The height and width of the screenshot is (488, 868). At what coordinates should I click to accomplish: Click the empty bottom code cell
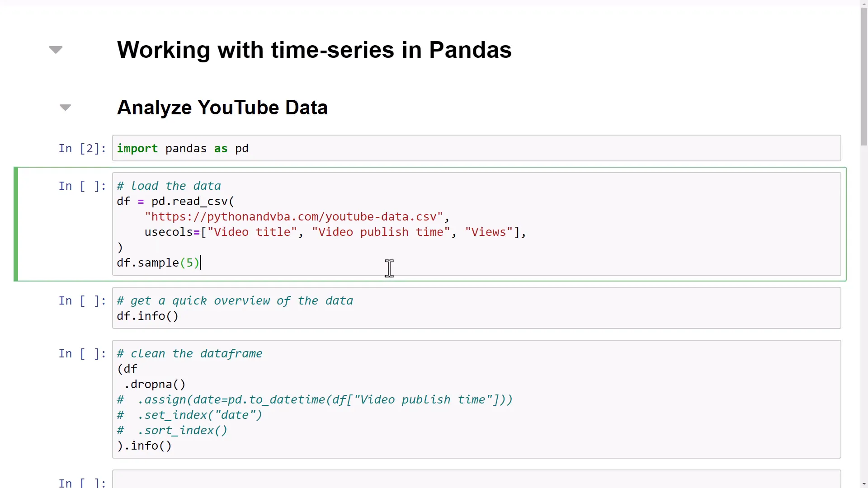coord(316,481)
